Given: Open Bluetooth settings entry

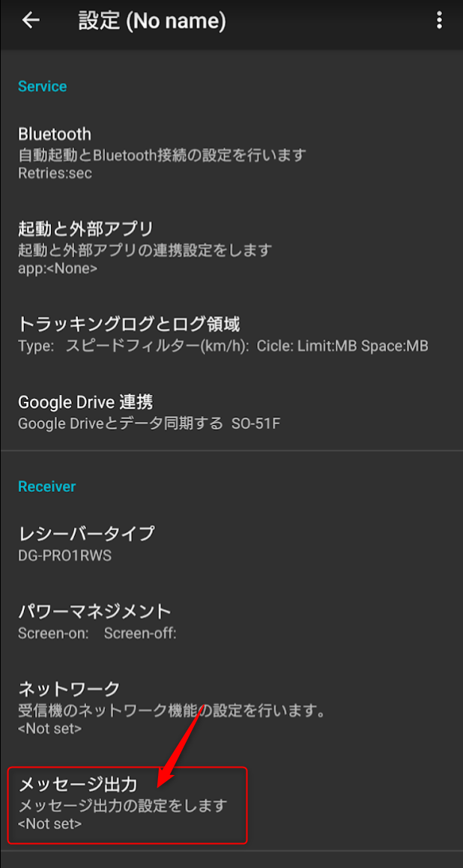Looking at the screenshot, I should coord(55,134).
